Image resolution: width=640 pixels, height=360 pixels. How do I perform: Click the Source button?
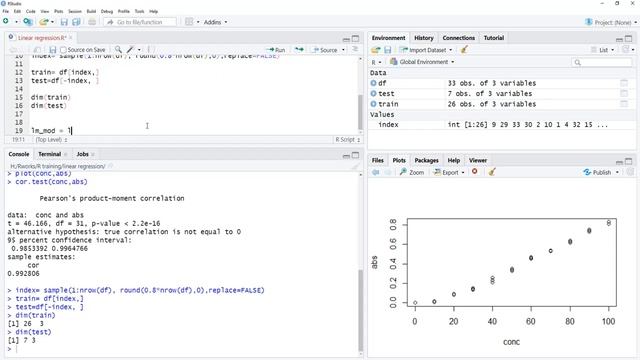(325, 50)
